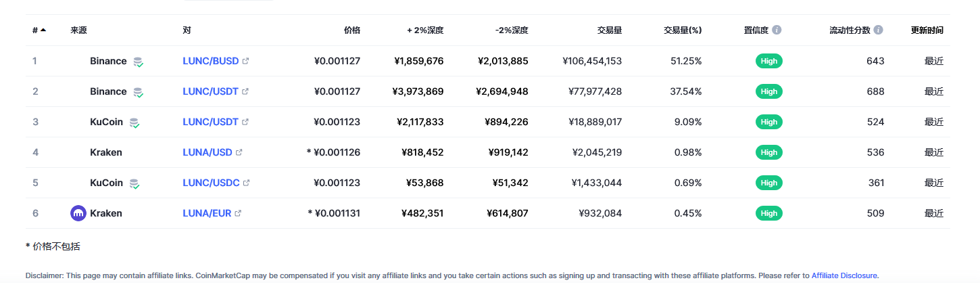Click info icon next to 置信度 header

coord(777,30)
